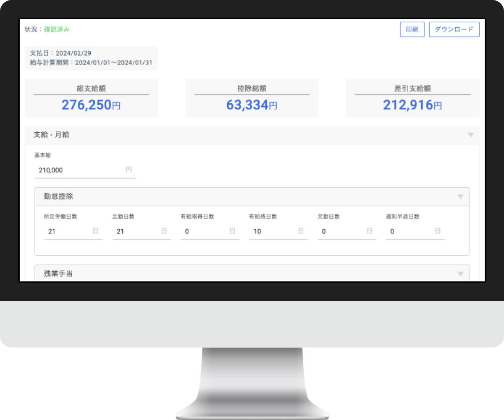Click the 212,916円 net payment amount
Image resolution: width=504 pixels, height=420 pixels.
coord(412,105)
